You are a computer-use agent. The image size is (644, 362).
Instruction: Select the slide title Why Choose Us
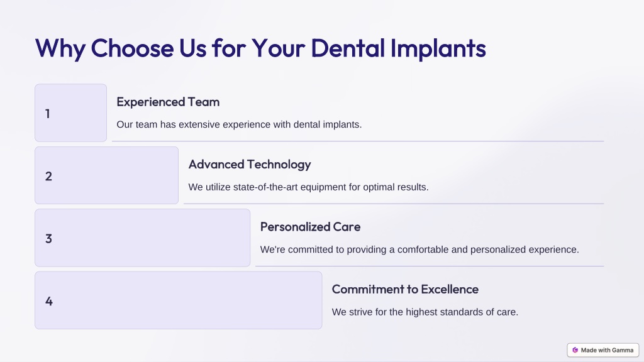pos(260,48)
